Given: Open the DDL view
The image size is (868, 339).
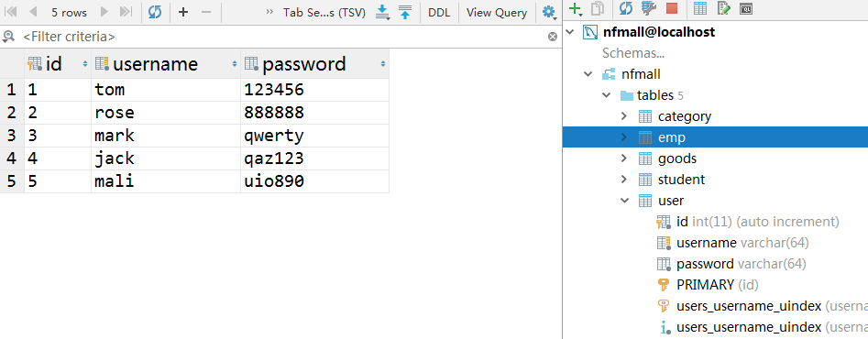Looking at the screenshot, I should click(x=439, y=12).
